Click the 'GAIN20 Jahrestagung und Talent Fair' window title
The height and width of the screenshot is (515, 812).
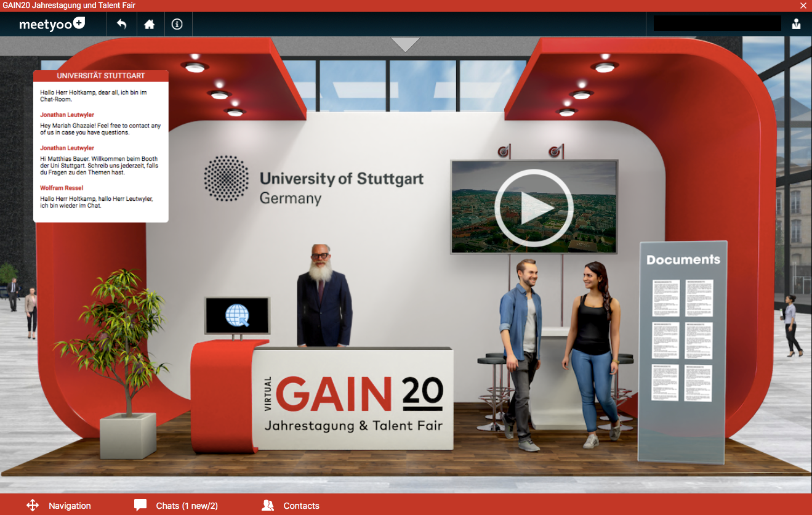click(x=69, y=6)
